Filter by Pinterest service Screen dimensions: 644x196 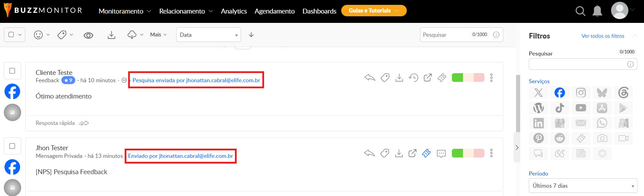[539, 138]
